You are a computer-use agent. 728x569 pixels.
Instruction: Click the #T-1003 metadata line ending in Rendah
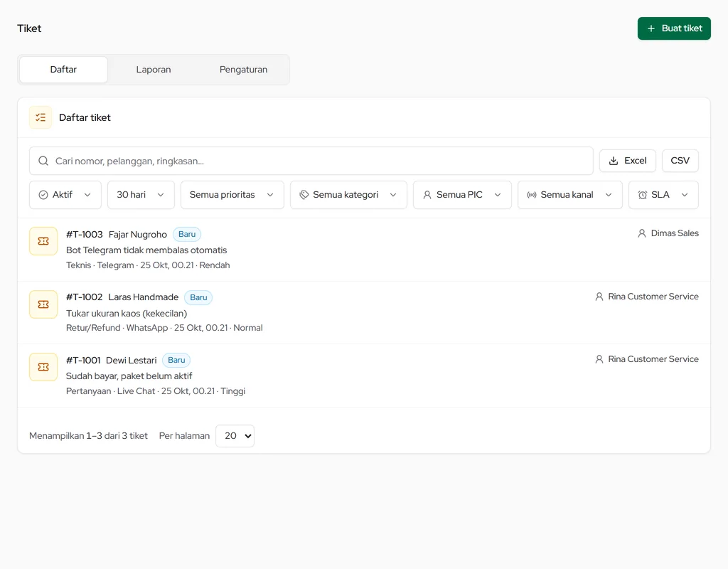(148, 265)
